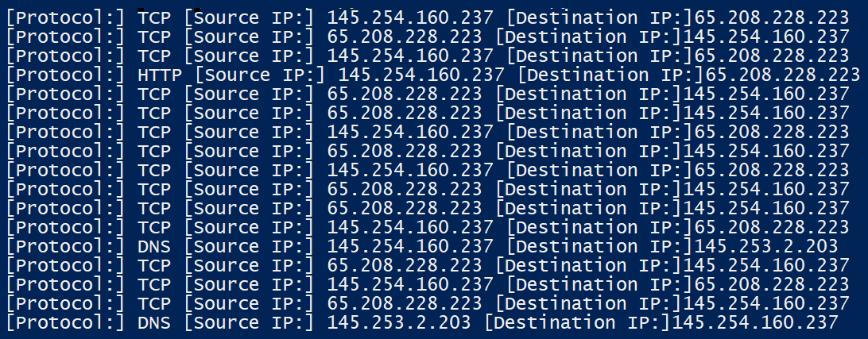Click the HTTP protocol value
Image resolution: width=868 pixels, height=339 pixels.
[x=160, y=75]
